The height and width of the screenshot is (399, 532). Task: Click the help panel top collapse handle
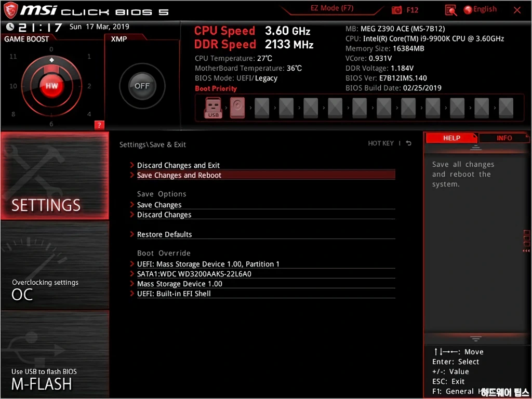pos(476,148)
